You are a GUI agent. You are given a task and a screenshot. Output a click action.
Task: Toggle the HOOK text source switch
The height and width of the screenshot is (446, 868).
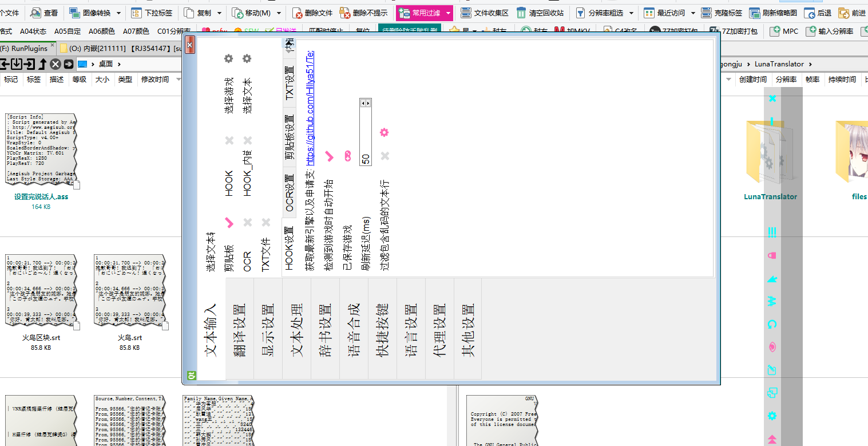[229, 140]
